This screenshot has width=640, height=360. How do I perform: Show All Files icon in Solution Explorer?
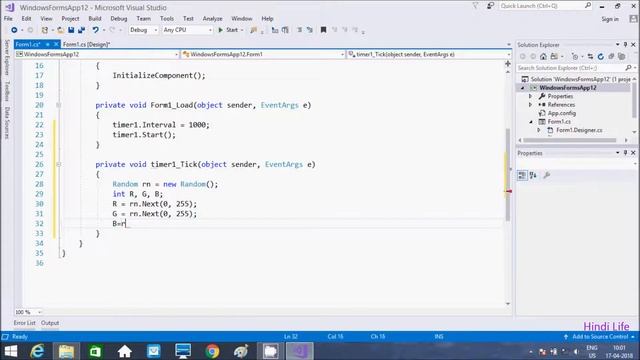[x=621, y=56]
